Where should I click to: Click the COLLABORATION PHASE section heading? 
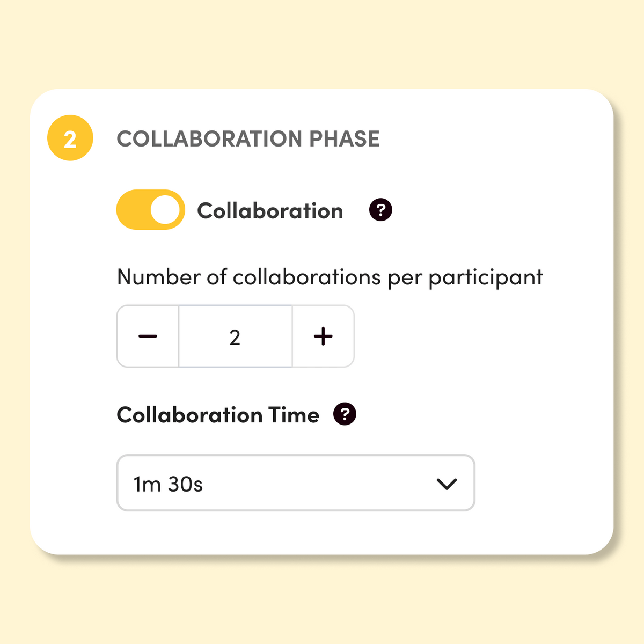(x=248, y=139)
